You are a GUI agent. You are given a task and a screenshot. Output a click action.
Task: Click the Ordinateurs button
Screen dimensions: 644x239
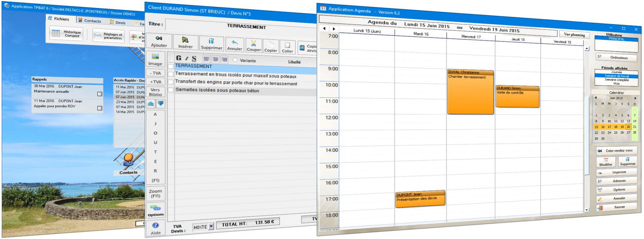tap(616, 57)
